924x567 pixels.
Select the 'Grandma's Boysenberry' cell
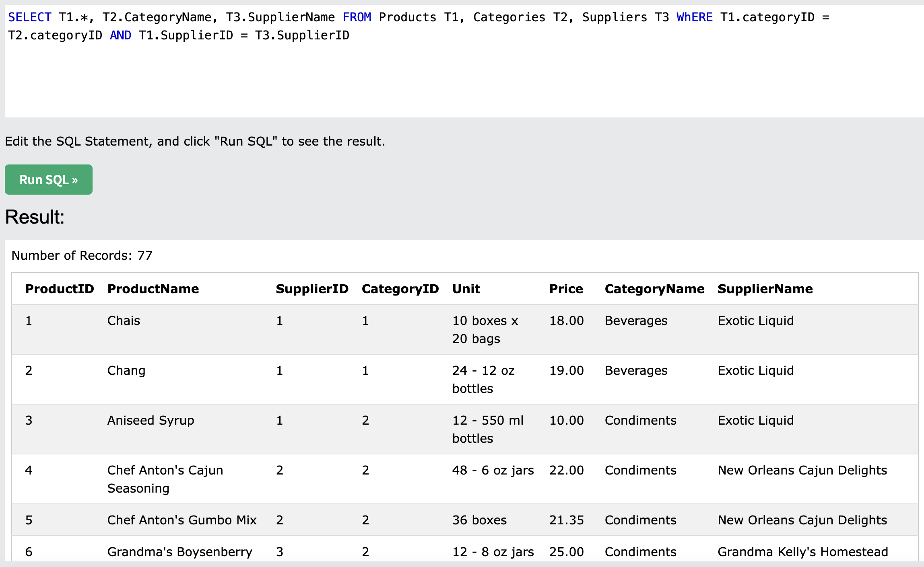point(179,552)
